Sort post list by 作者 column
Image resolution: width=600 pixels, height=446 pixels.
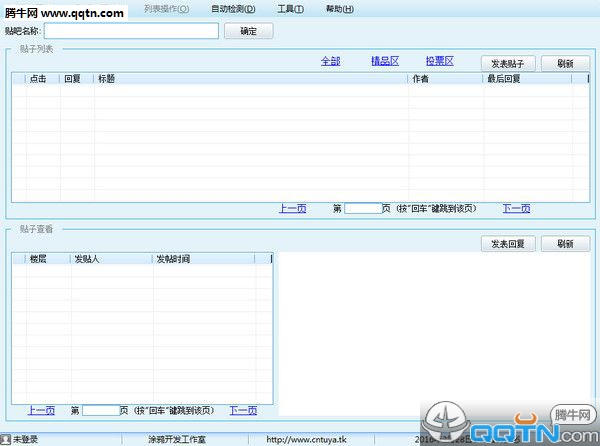pos(445,79)
